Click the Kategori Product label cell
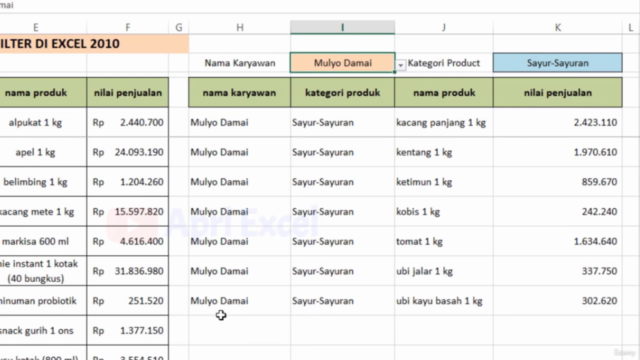 tap(444, 63)
